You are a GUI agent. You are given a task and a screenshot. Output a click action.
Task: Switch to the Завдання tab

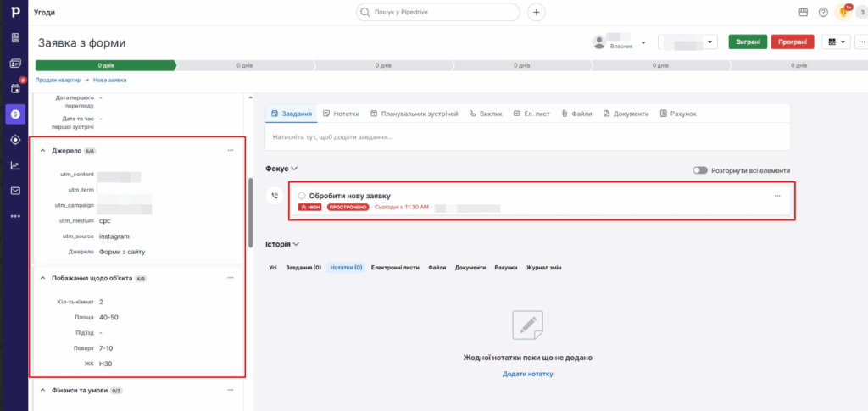[x=292, y=114]
